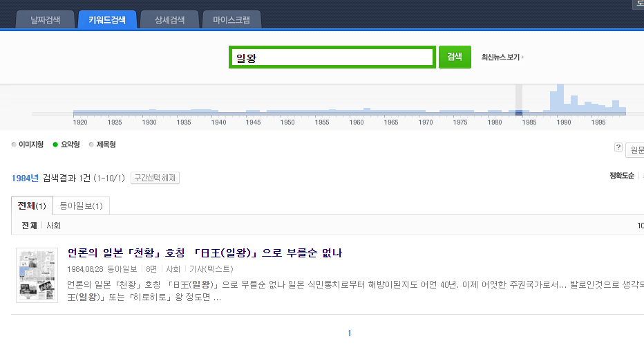This screenshot has height=348, width=644.
Task: Switch to the 키워드검색 tab
Action: pyautogui.click(x=107, y=20)
